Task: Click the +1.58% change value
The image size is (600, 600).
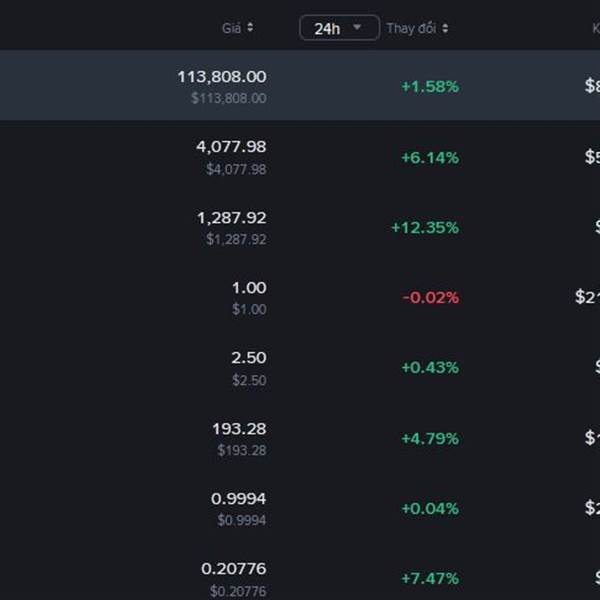Action: [x=430, y=87]
